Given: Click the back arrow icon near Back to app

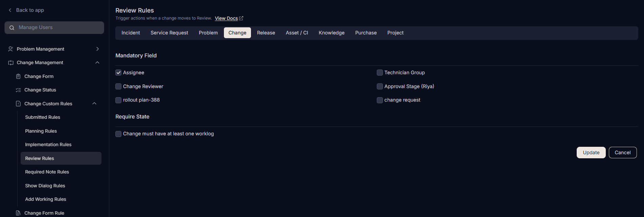Looking at the screenshot, I should [10, 10].
